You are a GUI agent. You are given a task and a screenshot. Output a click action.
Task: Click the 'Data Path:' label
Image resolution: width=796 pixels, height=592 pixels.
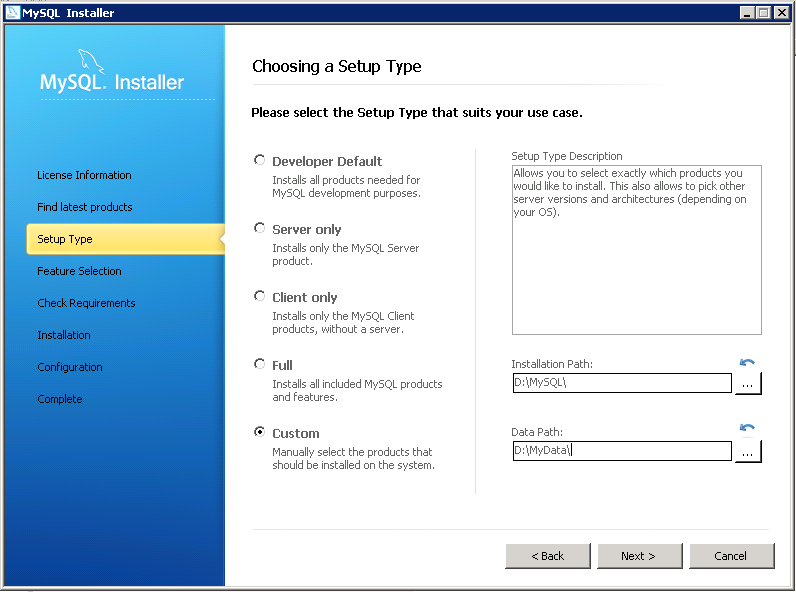point(537,432)
